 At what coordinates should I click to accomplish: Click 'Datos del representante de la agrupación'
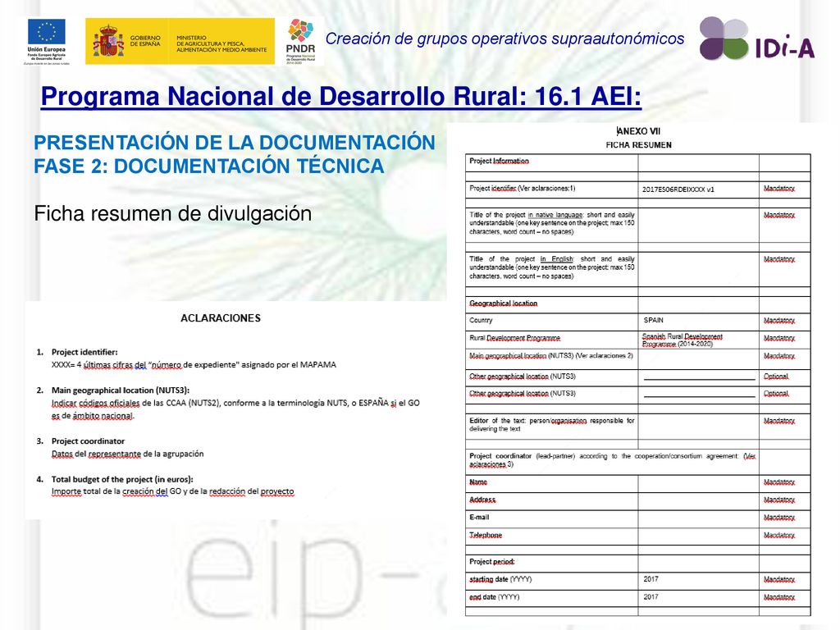pyautogui.click(x=127, y=454)
